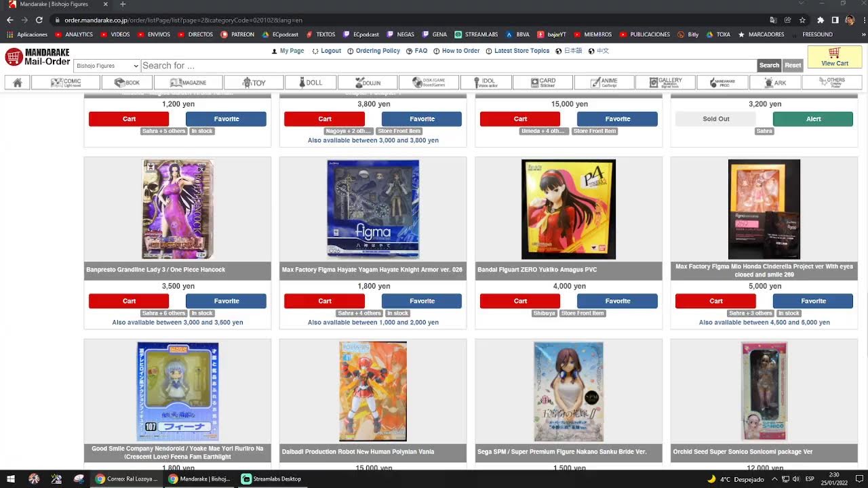Go back in browser history
This screenshot has width=868, height=488.
pos(9,20)
